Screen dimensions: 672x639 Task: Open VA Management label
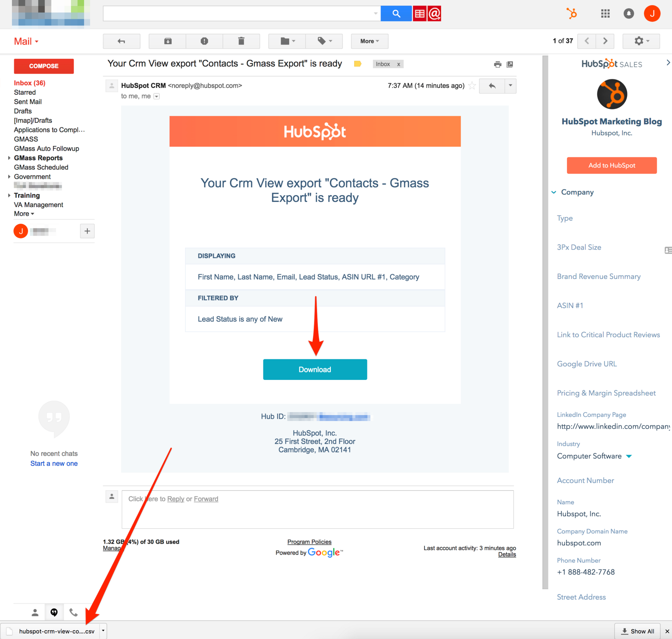(x=38, y=205)
